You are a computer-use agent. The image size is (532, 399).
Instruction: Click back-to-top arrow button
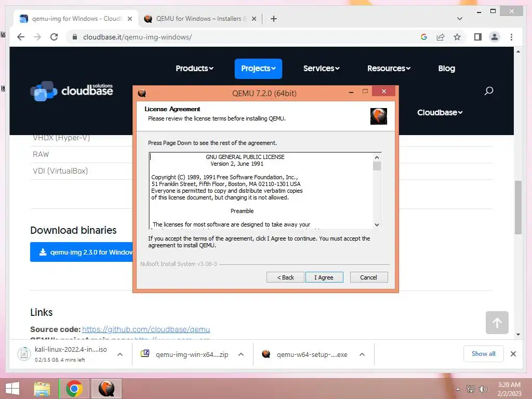(x=497, y=322)
